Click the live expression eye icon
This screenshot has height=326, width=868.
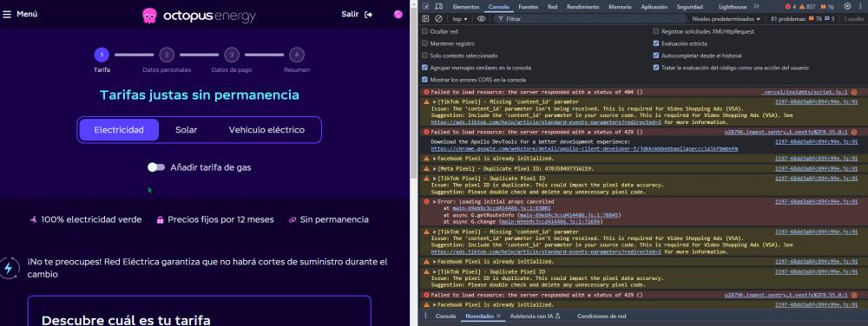tap(481, 19)
